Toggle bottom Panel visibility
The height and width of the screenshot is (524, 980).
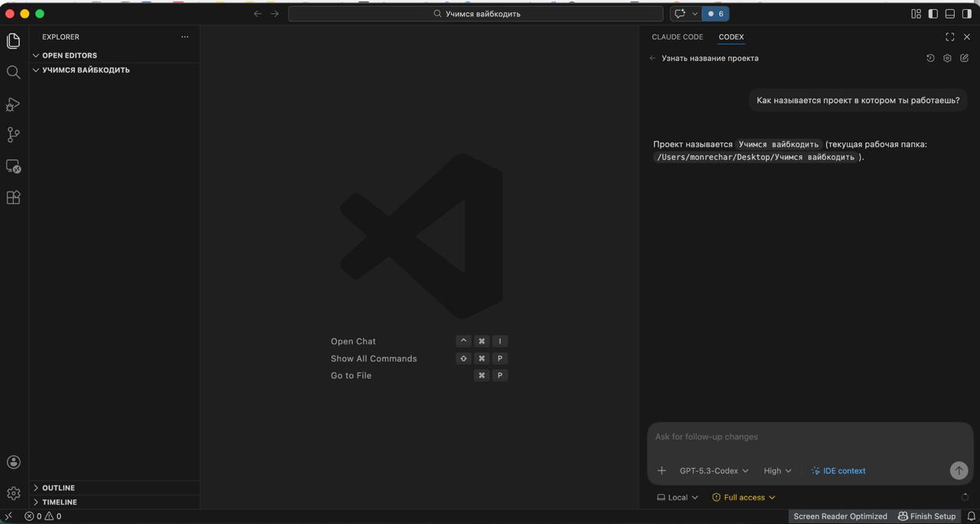click(949, 14)
